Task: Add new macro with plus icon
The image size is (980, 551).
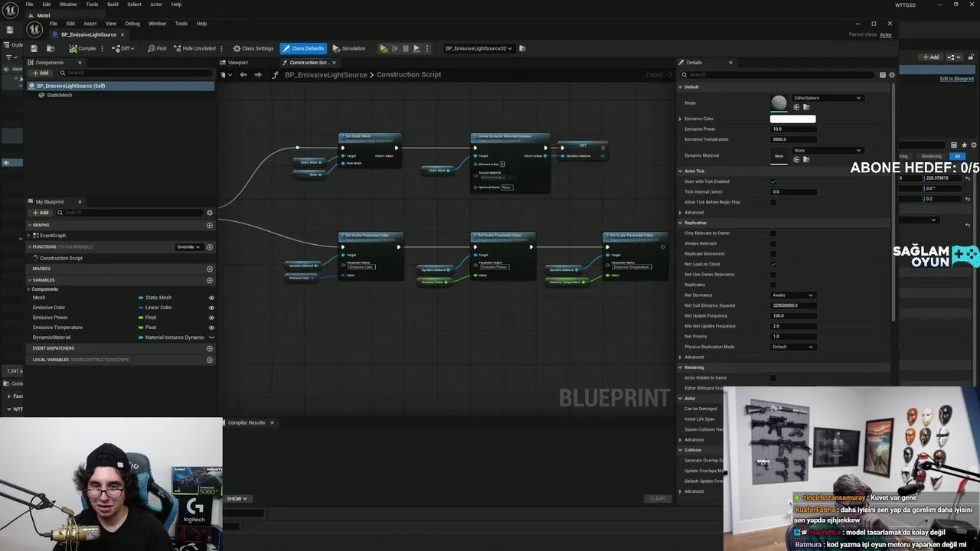Action: click(210, 269)
